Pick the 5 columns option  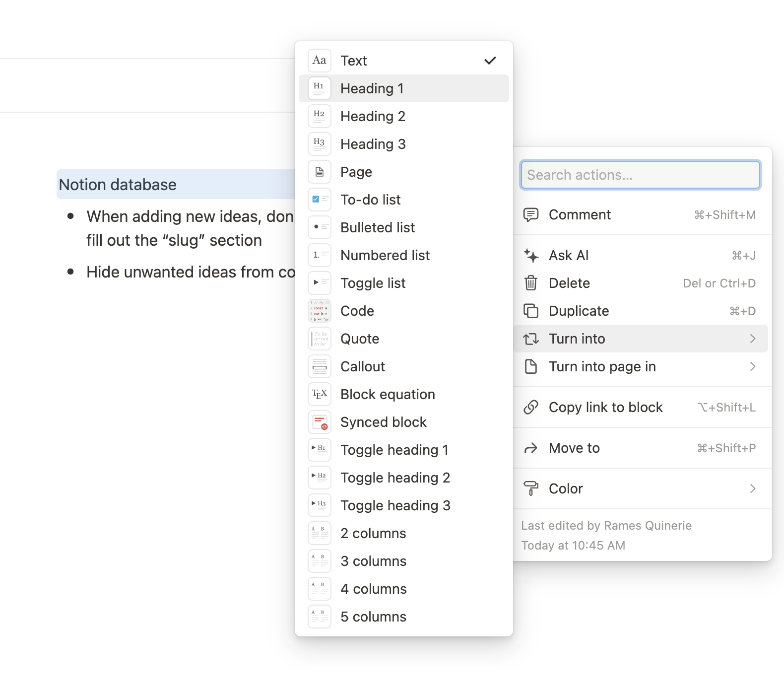click(x=404, y=617)
